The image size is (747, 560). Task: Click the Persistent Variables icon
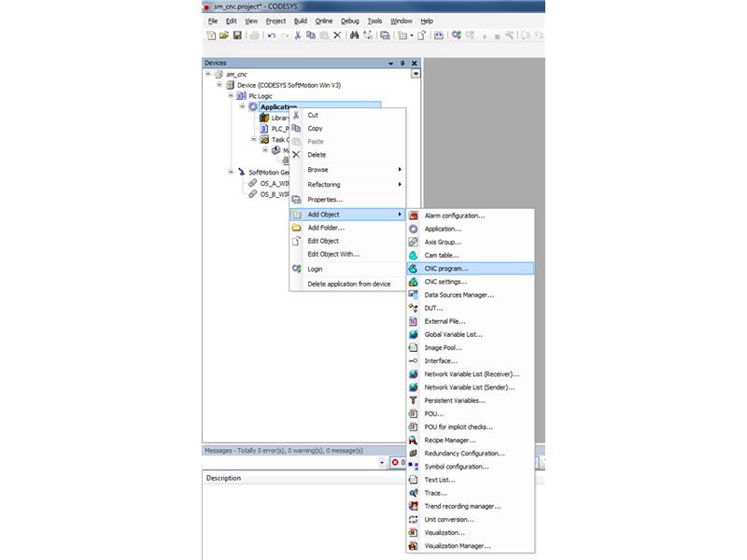click(x=414, y=400)
